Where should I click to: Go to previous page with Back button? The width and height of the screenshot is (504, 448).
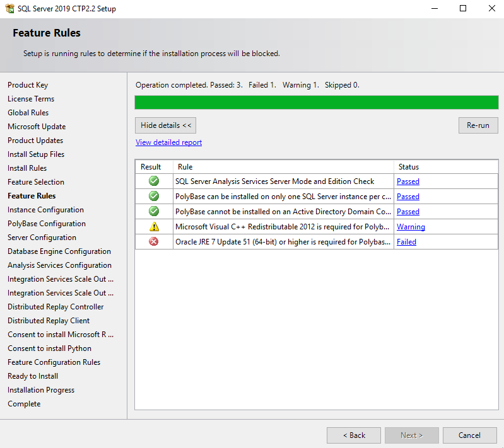pos(354,435)
